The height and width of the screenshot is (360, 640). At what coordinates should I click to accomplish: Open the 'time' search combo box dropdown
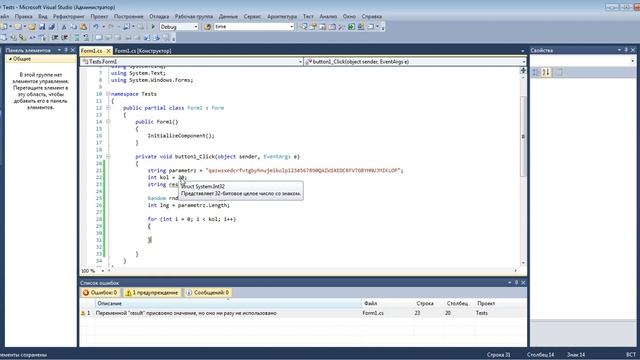[291, 27]
